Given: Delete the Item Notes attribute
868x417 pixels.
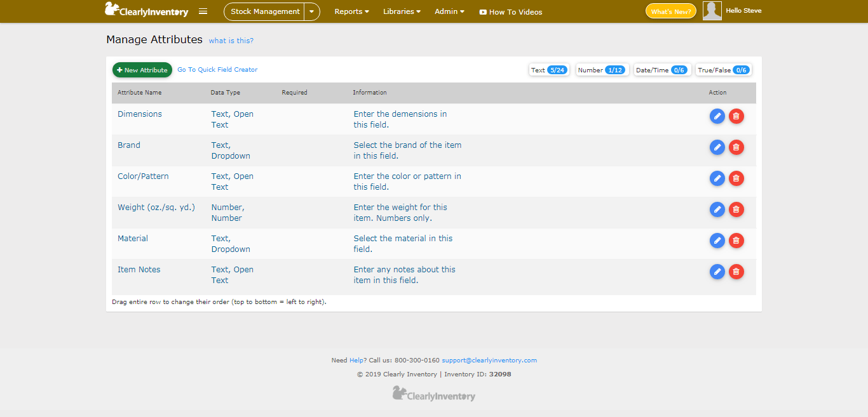Looking at the screenshot, I should click(736, 272).
